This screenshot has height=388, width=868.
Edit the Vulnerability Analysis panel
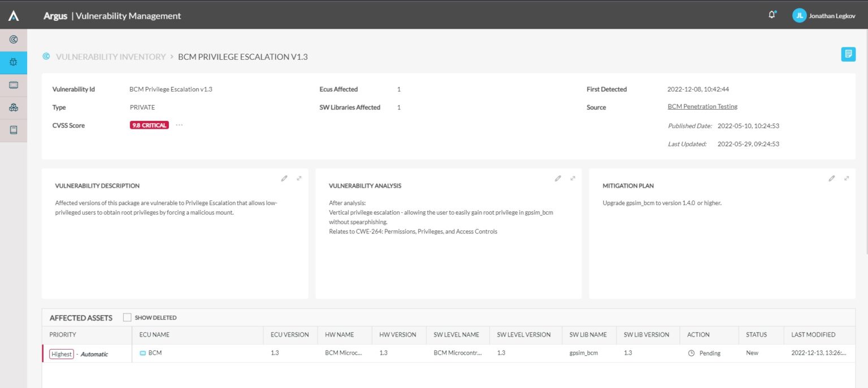pyautogui.click(x=558, y=178)
